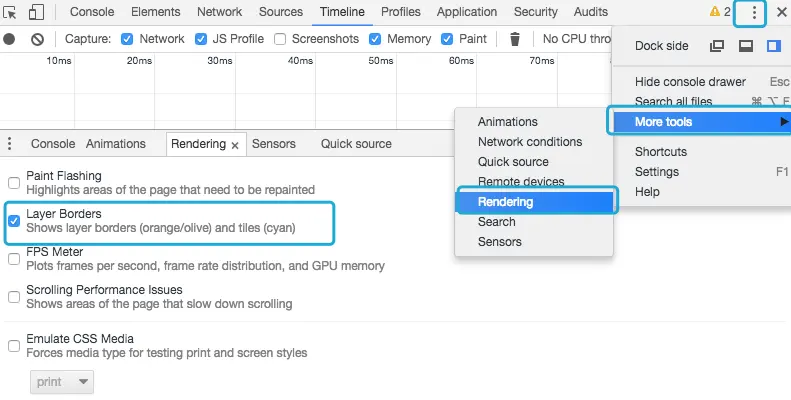Screen dimensions: 791x400
Task: Enable the FPS Meter checkbox
Action: point(14,259)
